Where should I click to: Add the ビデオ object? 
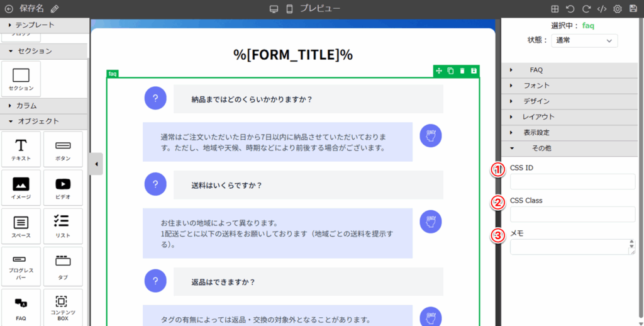pyautogui.click(x=63, y=188)
